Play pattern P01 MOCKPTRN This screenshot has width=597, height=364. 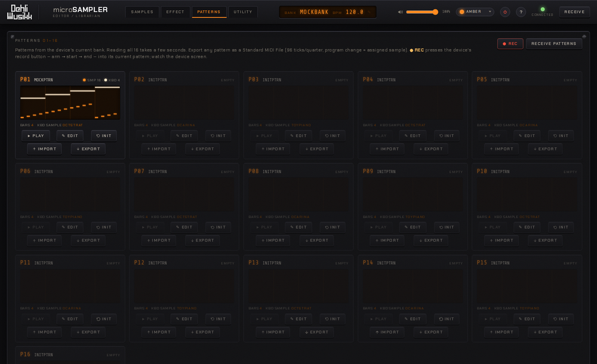pyautogui.click(x=35, y=135)
